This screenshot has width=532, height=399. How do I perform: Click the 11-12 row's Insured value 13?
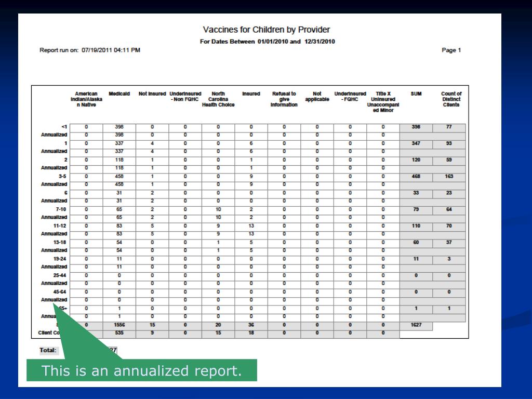tap(251, 225)
